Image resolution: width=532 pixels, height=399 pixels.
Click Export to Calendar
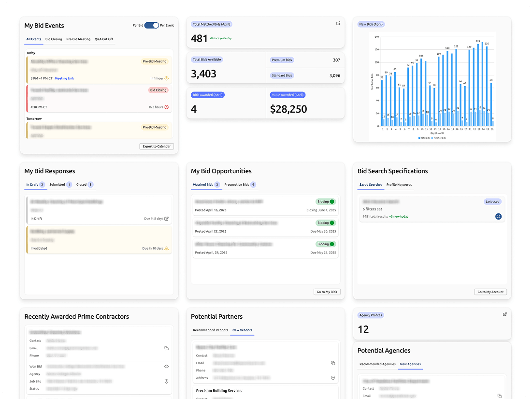156,146
